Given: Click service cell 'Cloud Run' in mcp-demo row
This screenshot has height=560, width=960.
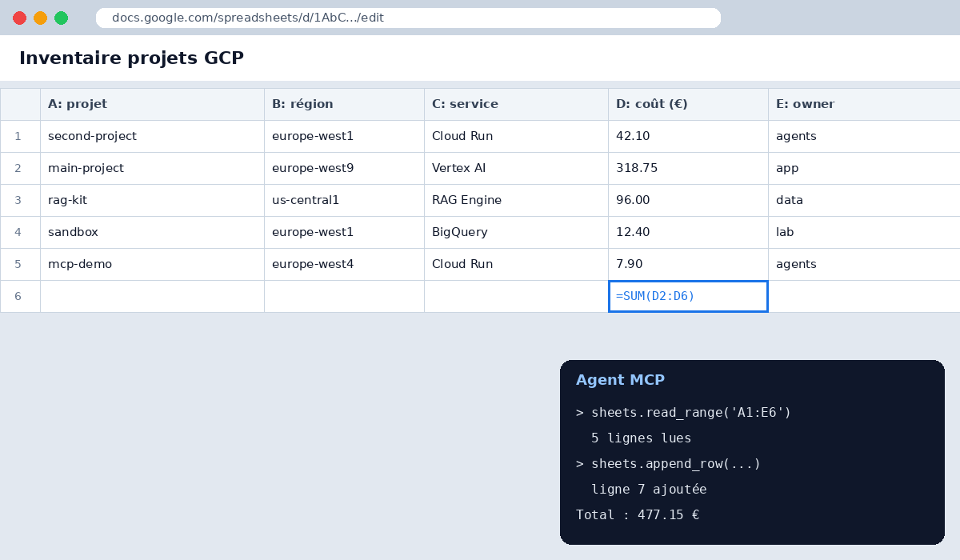Looking at the screenshot, I should [x=516, y=264].
